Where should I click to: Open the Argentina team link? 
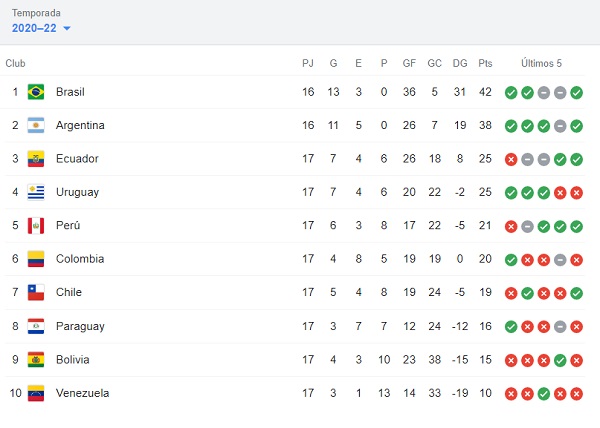[x=80, y=126]
